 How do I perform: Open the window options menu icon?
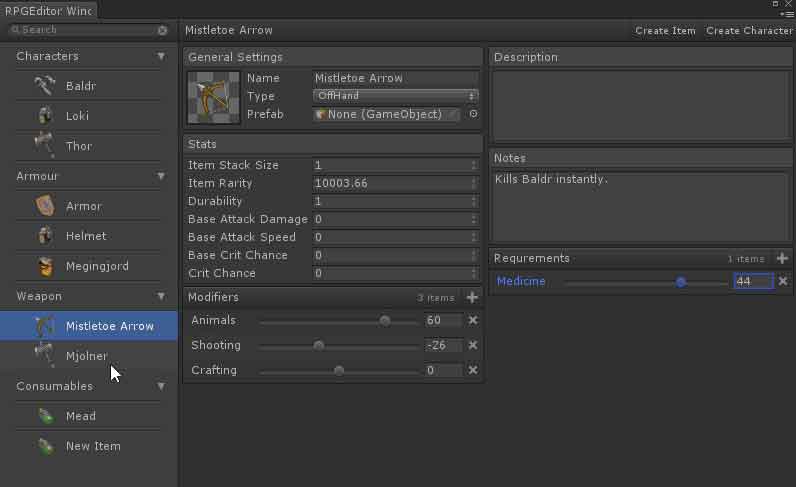click(789, 14)
